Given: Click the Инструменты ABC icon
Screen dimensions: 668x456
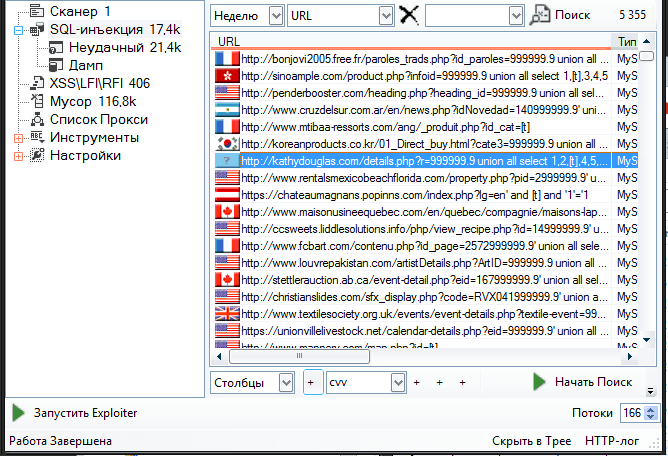Looking at the screenshot, I should (x=37, y=137).
